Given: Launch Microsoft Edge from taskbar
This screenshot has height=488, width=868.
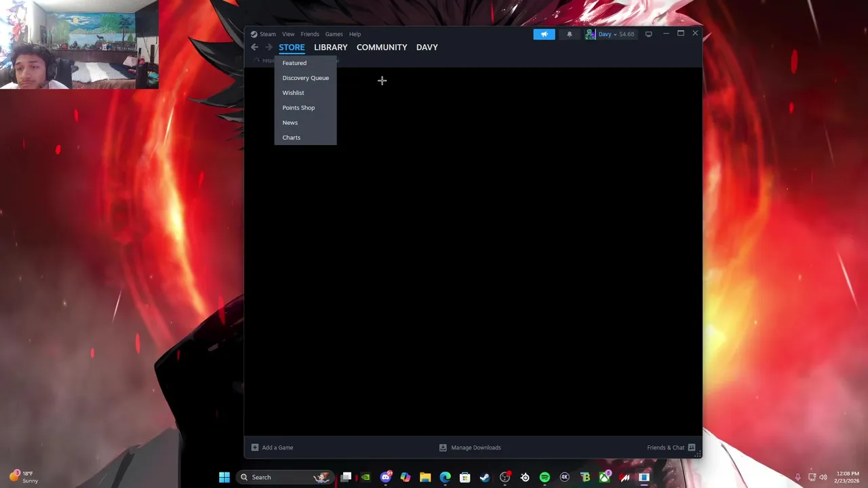Looking at the screenshot, I should tap(445, 477).
